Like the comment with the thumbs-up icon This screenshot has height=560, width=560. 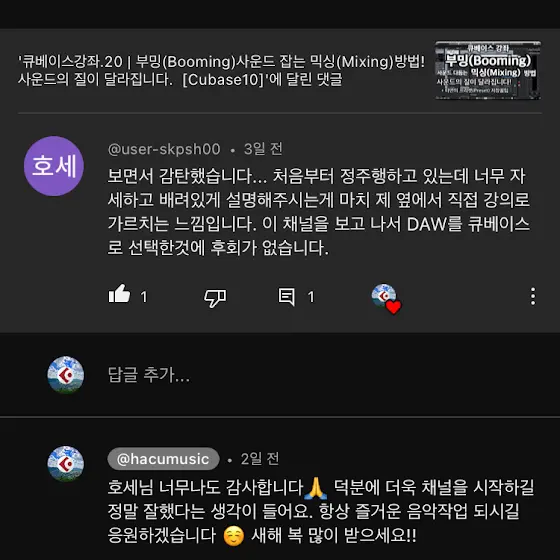119,295
